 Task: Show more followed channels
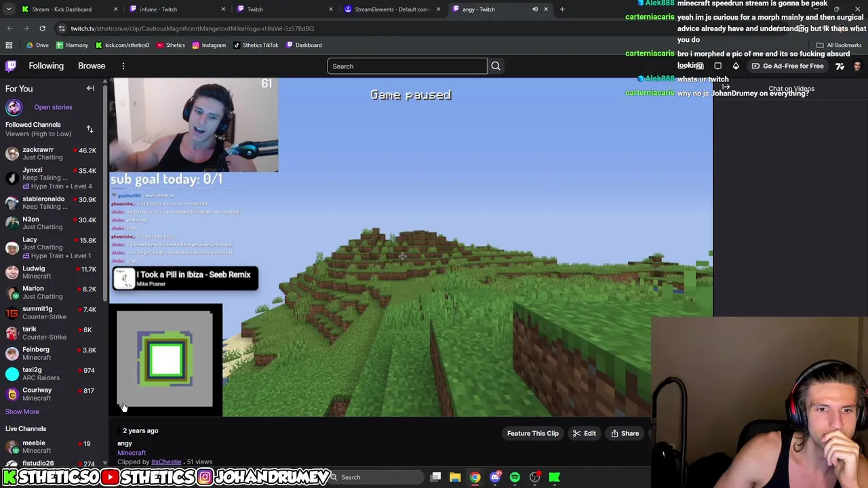(x=22, y=411)
